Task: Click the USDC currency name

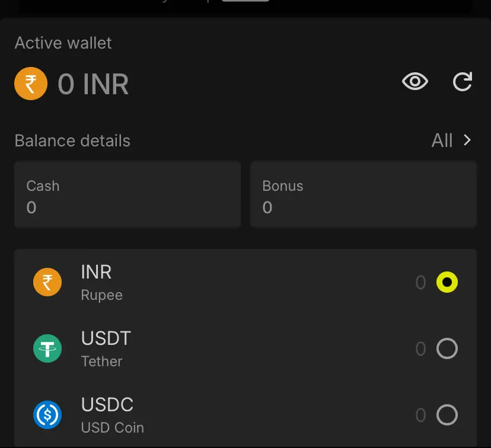Action: click(107, 405)
